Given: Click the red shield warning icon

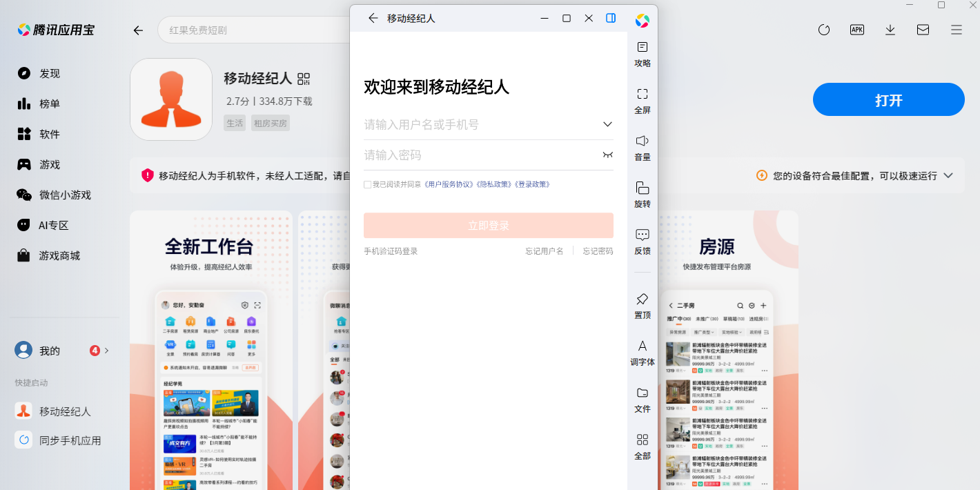Looking at the screenshot, I should tap(148, 175).
